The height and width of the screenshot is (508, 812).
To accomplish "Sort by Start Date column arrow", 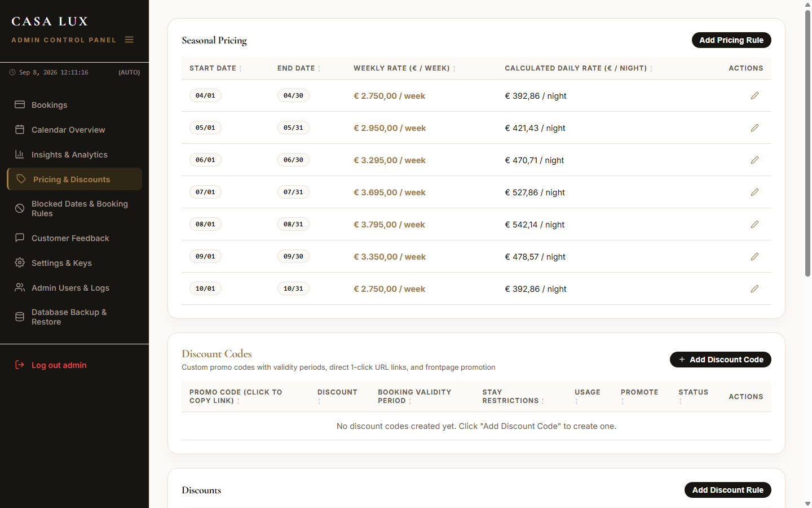I will [241, 69].
